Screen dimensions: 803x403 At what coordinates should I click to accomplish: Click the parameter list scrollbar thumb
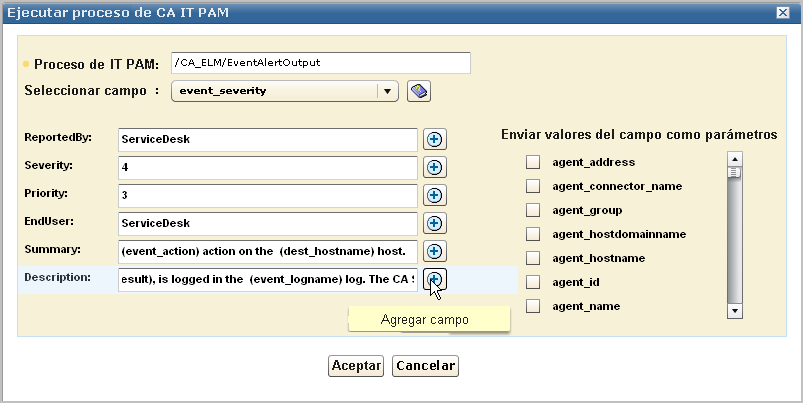[735, 172]
